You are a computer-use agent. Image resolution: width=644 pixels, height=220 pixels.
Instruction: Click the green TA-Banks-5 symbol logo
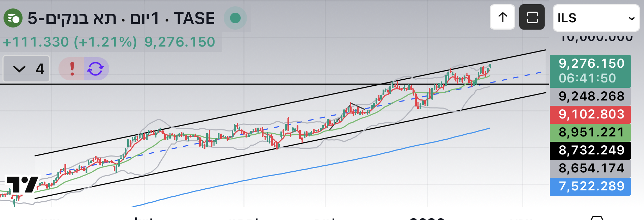click(x=13, y=18)
